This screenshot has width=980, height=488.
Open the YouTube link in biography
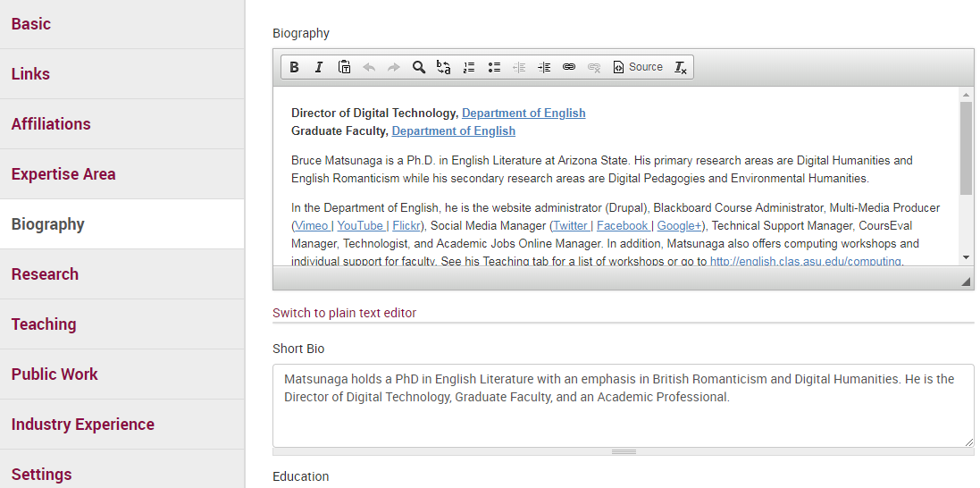click(x=360, y=226)
